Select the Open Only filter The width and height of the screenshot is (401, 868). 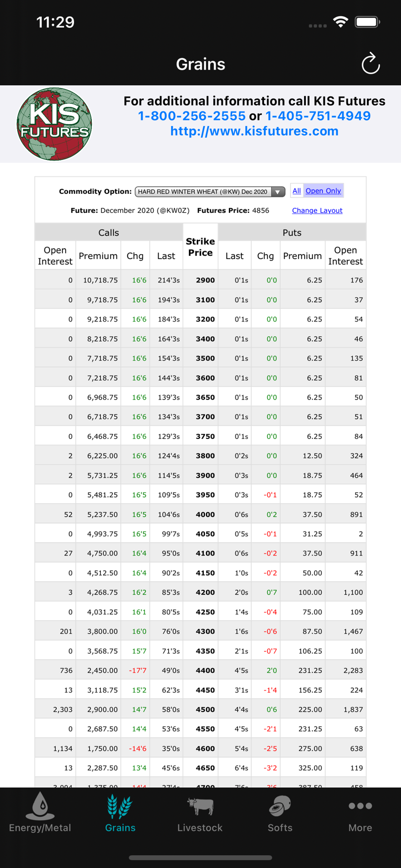[x=323, y=191]
